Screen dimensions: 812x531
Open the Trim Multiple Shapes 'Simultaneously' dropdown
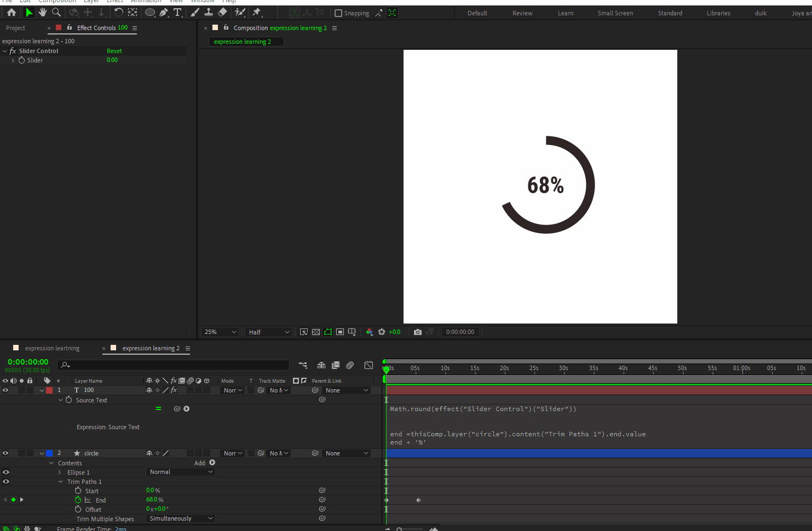(181, 518)
